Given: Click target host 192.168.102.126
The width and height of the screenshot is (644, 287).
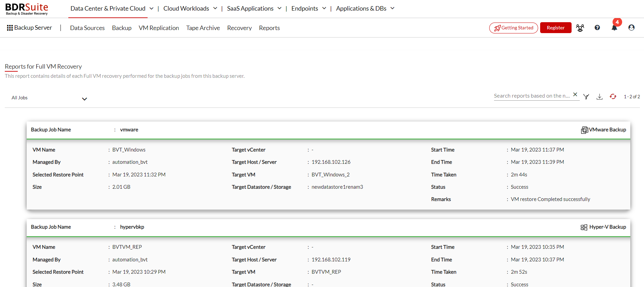Looking at the screenshot, I should (331, 162).
